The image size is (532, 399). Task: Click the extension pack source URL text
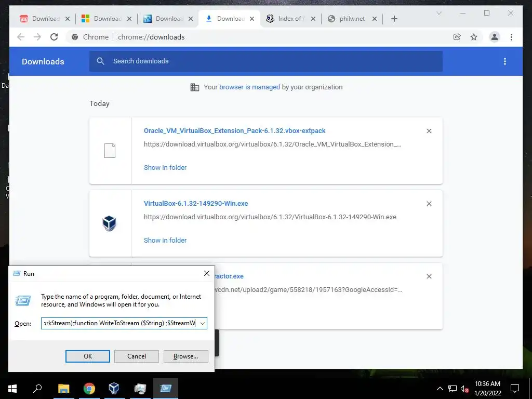pyautogui.click(x=272, y=144)
